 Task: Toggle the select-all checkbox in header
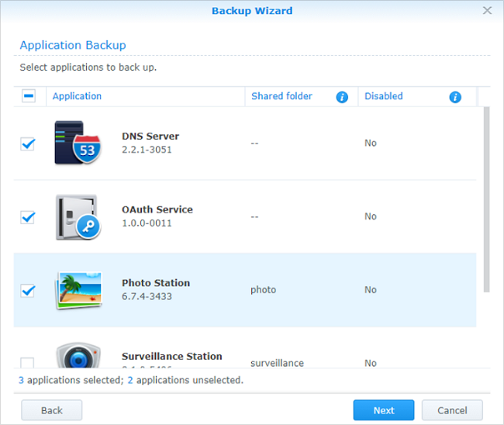pos(29,96)
